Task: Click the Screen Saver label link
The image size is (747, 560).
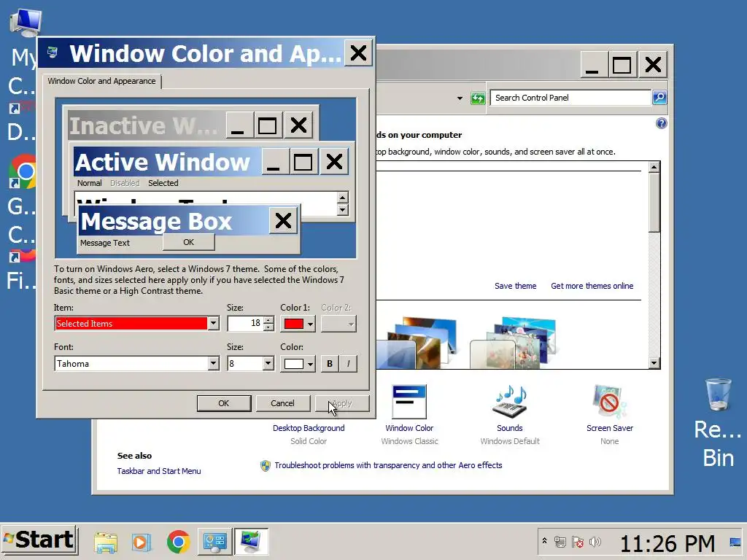Action: (x=610, y=428)
